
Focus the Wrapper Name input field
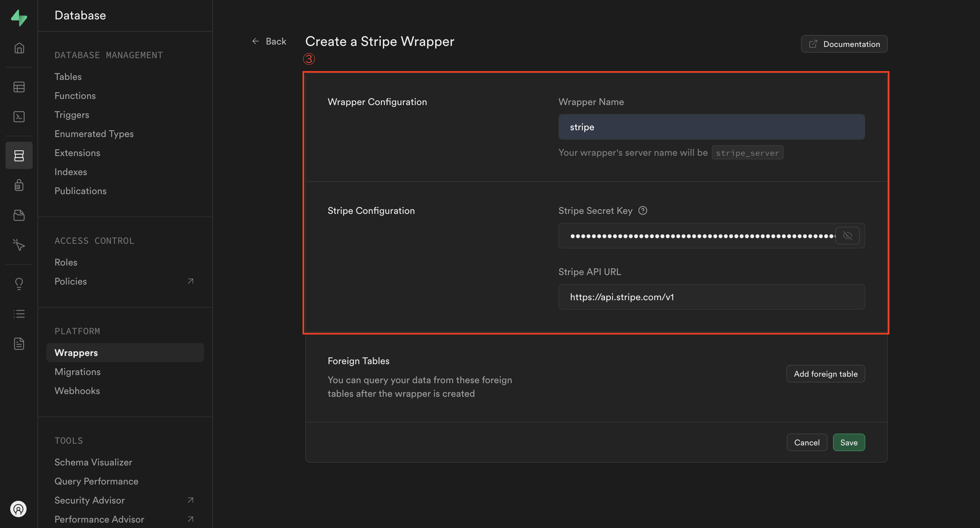[x=712, y=127]
